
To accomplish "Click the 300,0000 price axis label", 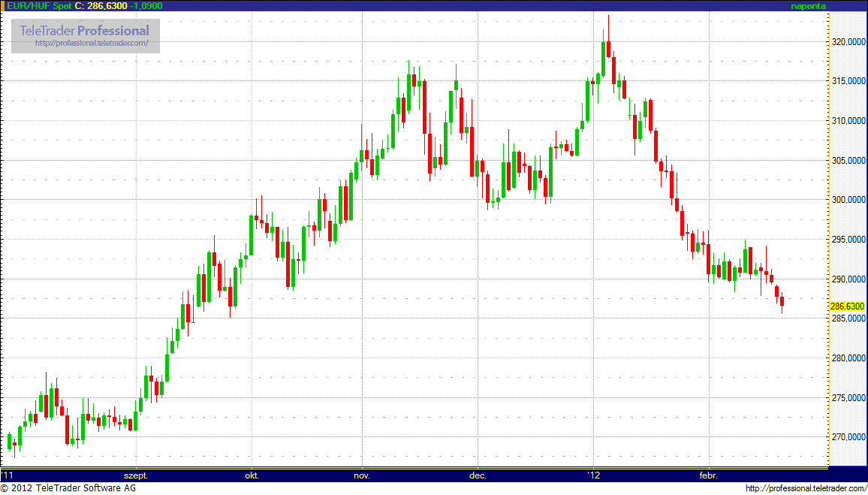I will click(x=847, y=199).
